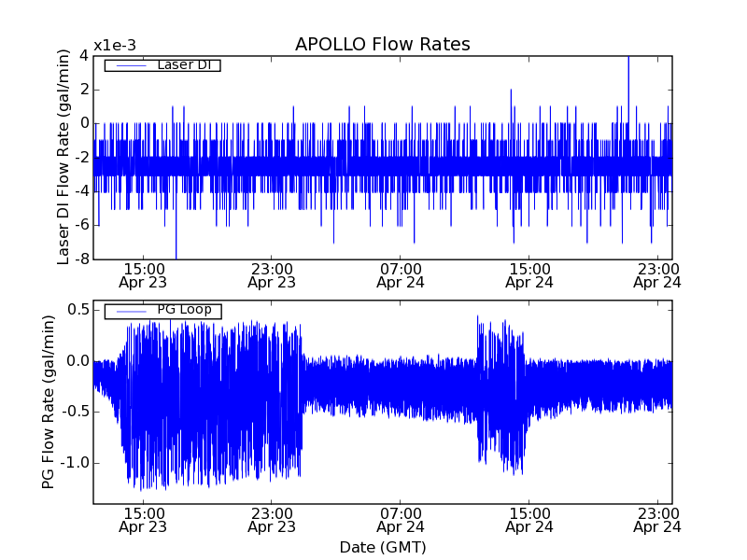747x560 pixels.
Task: Click "23:00 Apr 23" tick under bottom plot
Action: click(x=272, y=519)
